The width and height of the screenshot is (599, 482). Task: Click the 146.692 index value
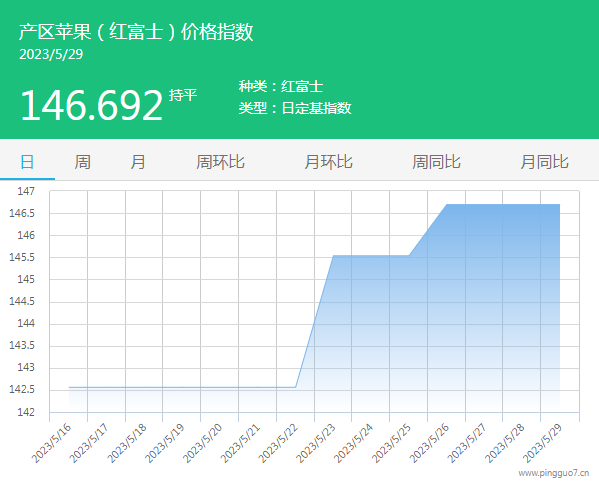pyautogui.click(x=92, y=105)
